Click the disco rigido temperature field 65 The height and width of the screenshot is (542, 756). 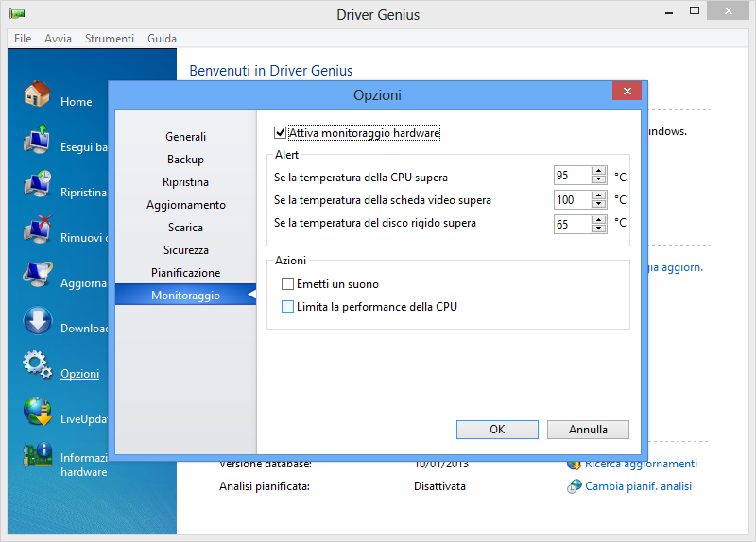coord(573,224)
